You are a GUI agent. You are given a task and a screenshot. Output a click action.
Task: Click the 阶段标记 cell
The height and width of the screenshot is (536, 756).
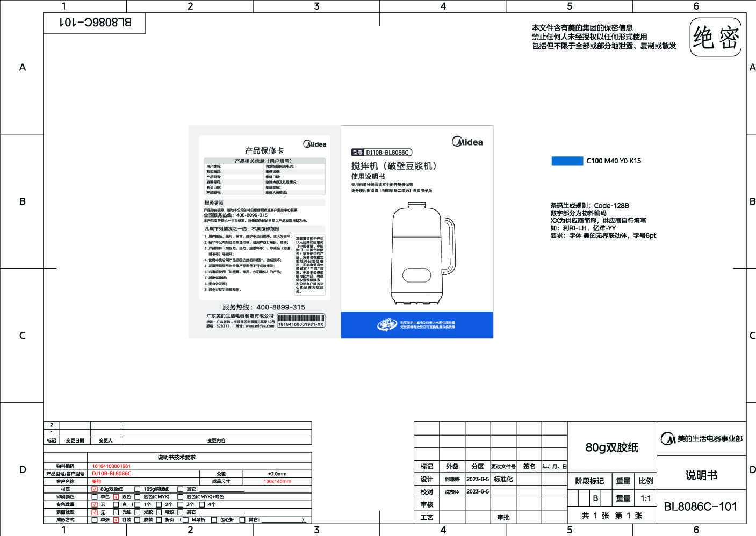589,481
